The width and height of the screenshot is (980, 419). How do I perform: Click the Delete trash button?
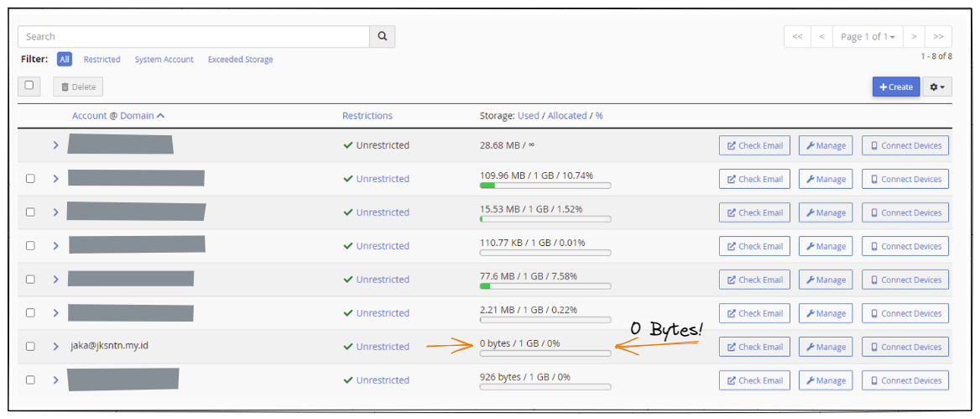(78, 87)
